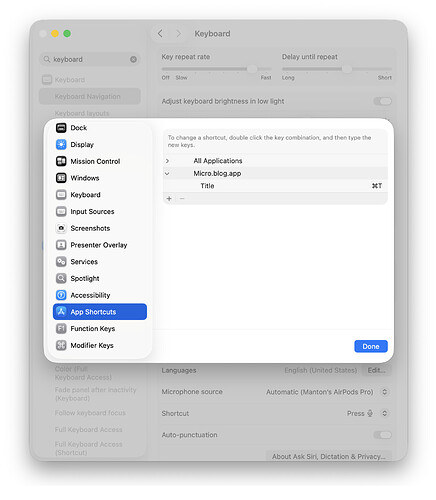The height and width of the screenshot is (500, 436).
Task: Select the Accessibility icon
Action: pos(61,295)
